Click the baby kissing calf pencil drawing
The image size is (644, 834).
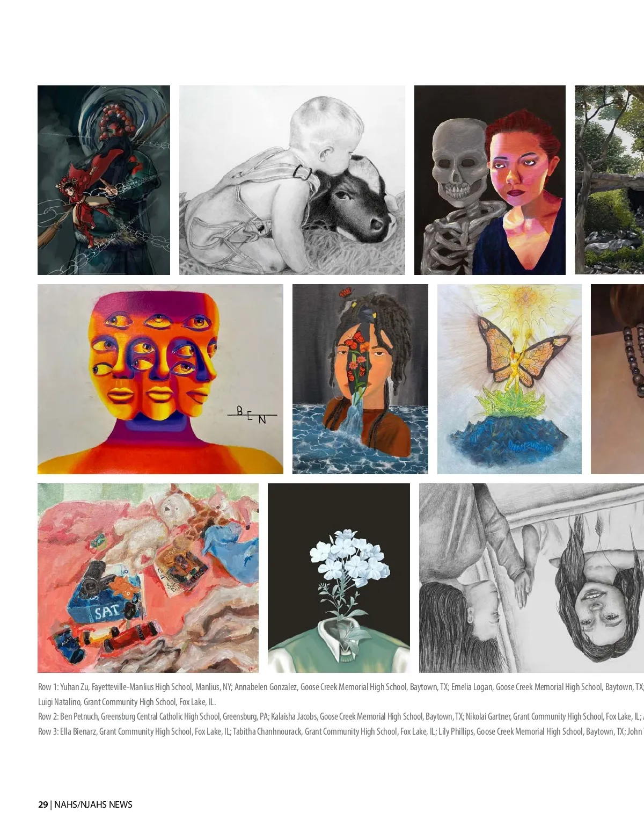(x=292, y=180)
